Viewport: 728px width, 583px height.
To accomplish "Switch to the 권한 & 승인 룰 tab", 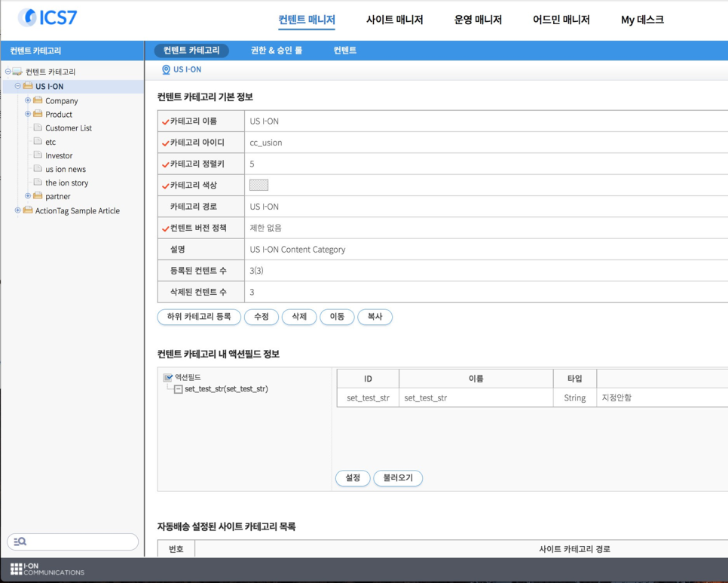I will 277,51.
